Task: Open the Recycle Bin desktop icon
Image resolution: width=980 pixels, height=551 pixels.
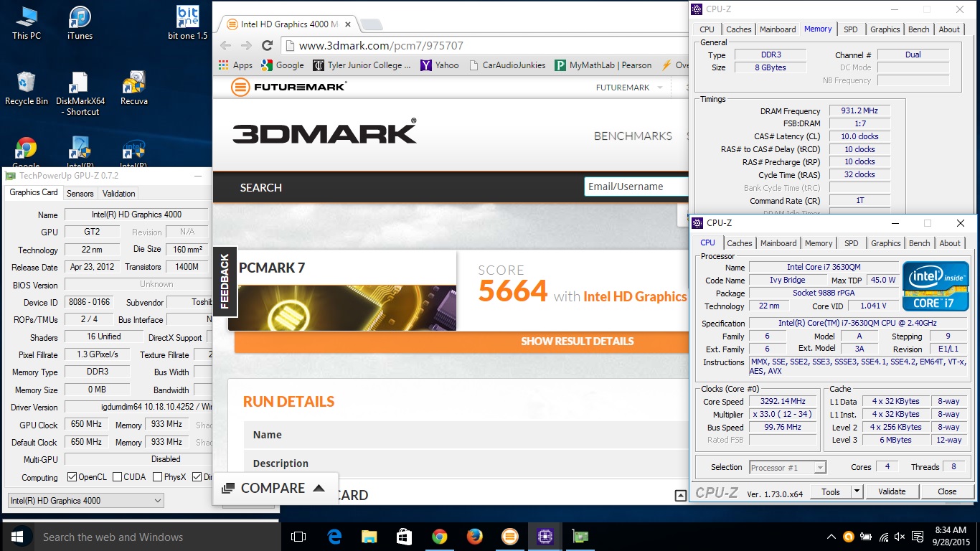Action: [x=27, y=88]
